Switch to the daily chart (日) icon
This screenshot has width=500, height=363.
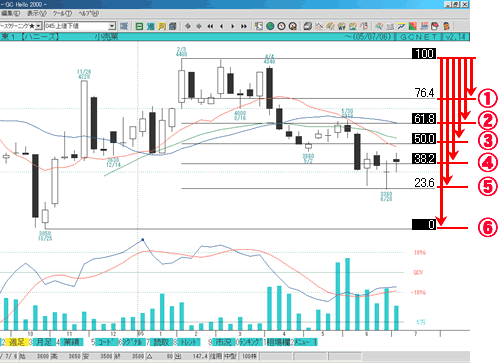click(x=139, y=26)
